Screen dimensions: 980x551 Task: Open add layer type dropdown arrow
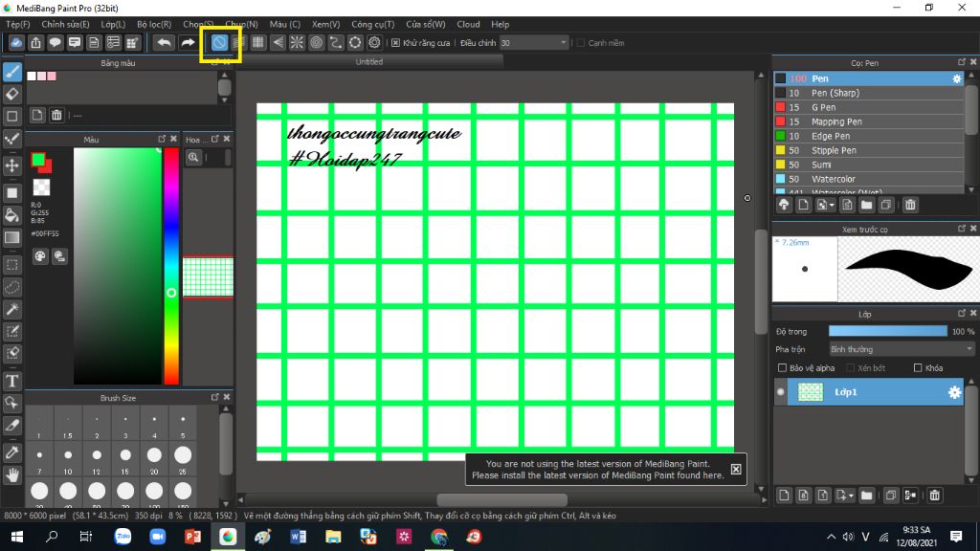(851, 496)
